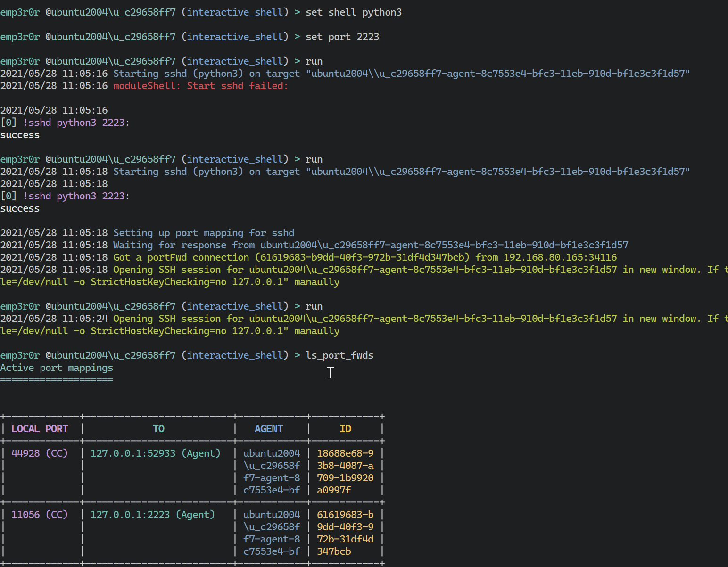Image resolution: width=728 pixels, height=567 pixels.
Task: Click the "set port 2223" command text
Action: 342,37
